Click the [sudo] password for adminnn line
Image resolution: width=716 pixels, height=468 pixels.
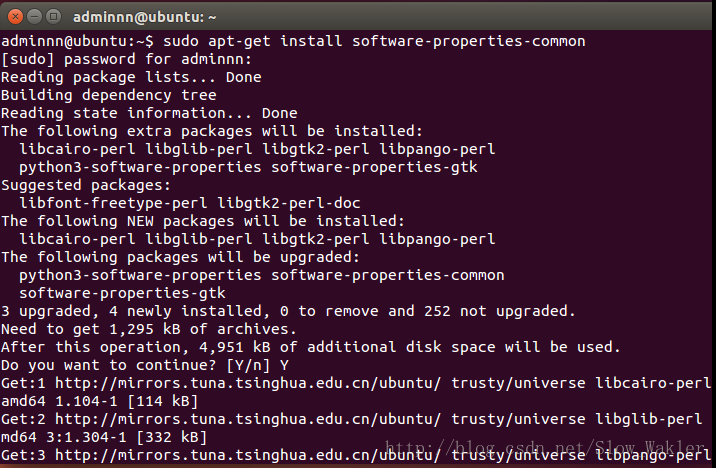(126, 59)
